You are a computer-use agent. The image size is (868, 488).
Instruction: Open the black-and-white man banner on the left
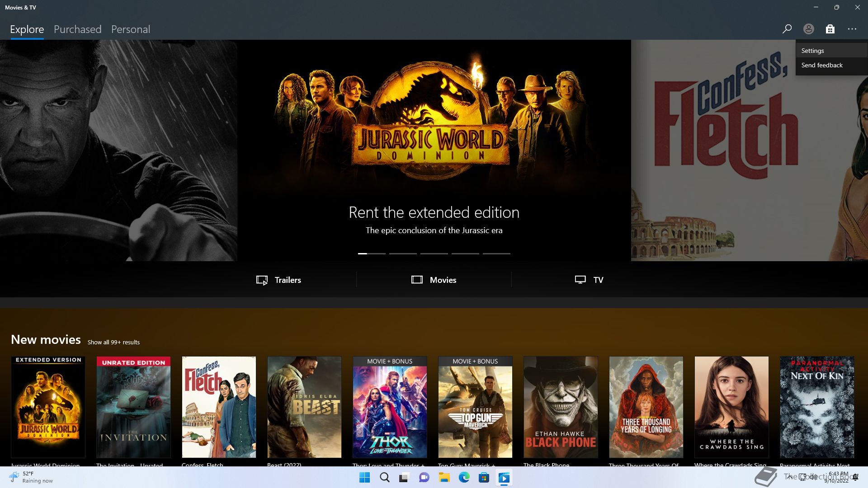click(x=118, y=150)
